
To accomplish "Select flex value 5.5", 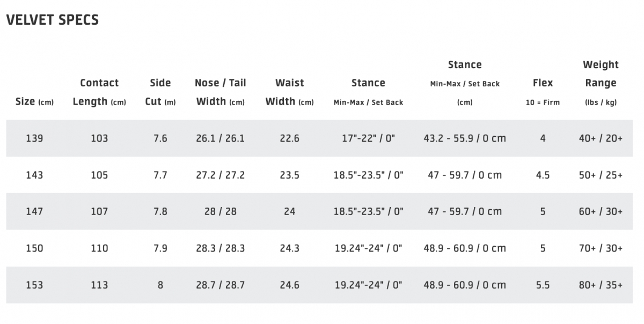I will tap(543, 285).
